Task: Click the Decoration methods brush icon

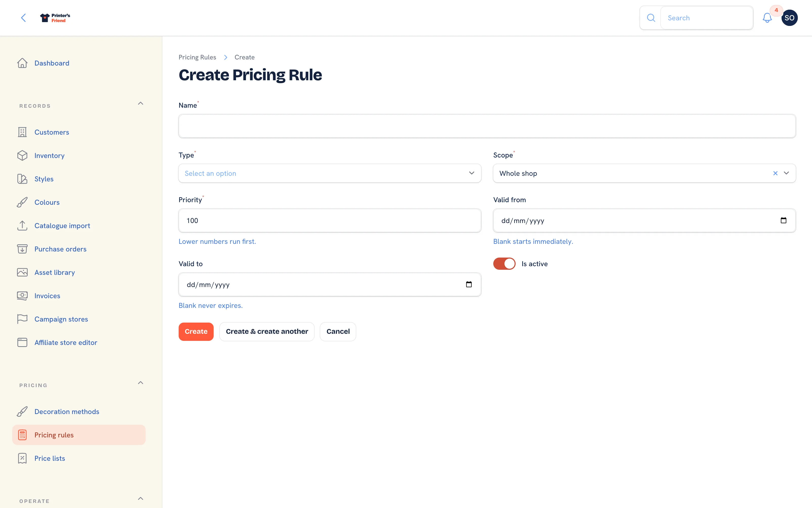Action: tap(22, 411)
